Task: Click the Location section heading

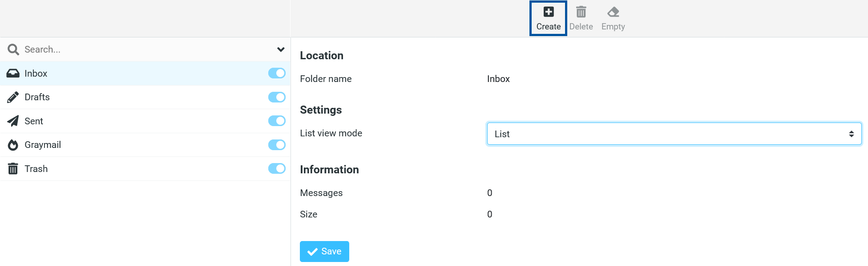Action: (322, 56)
